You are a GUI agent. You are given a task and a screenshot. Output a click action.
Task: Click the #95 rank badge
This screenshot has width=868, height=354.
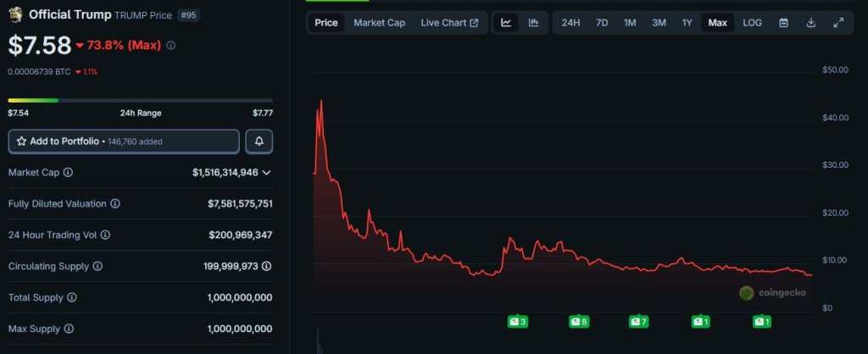pos(189,15)
